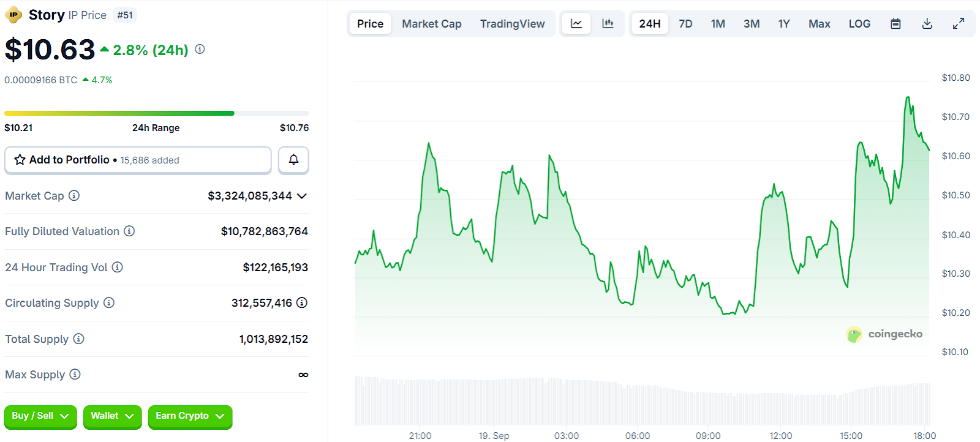Screen dimensions: 980x442
Task: Select Max time range
Action: [x=820, y=24]
